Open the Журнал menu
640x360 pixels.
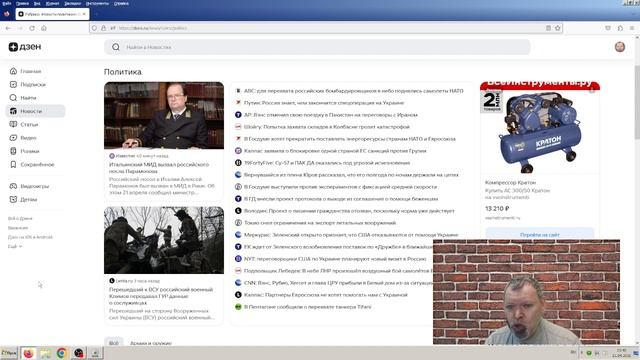52,3
